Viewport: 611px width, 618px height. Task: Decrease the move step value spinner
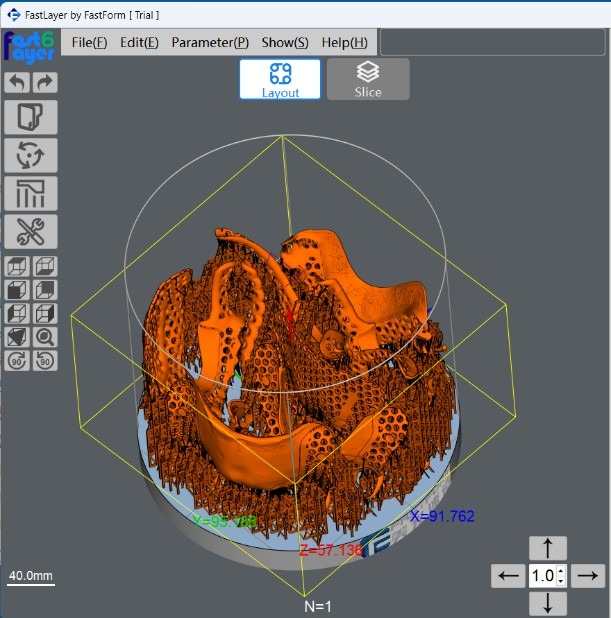pyautogui.click(x=561, y=581)
